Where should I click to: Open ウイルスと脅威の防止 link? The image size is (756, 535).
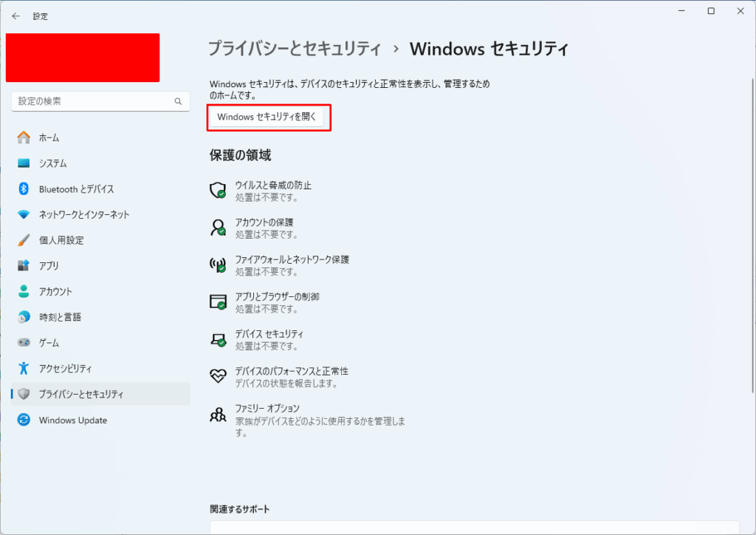273,185
